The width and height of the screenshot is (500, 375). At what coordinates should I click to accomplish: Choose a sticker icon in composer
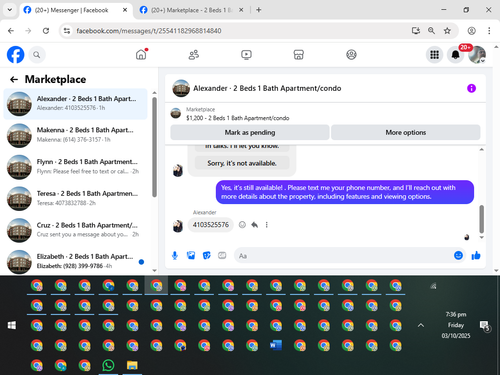pyautogui.click(x=207, y=256)
